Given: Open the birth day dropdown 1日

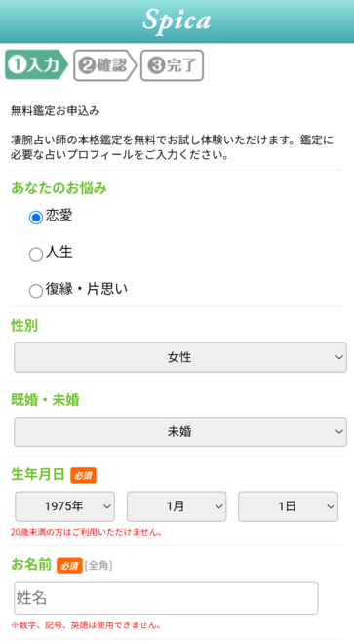Looking at the screenshot, I should [x=289, y=506].
